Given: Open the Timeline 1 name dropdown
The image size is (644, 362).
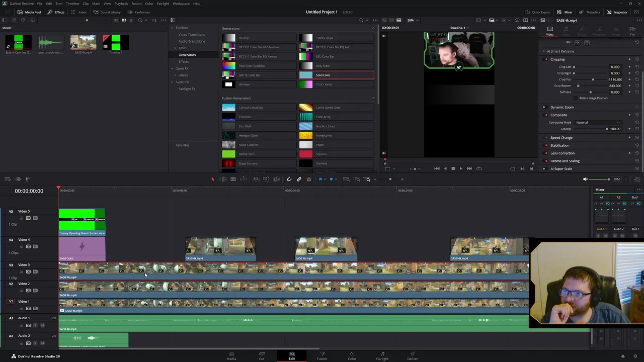Looking at the screenshot, I should 458,28.
